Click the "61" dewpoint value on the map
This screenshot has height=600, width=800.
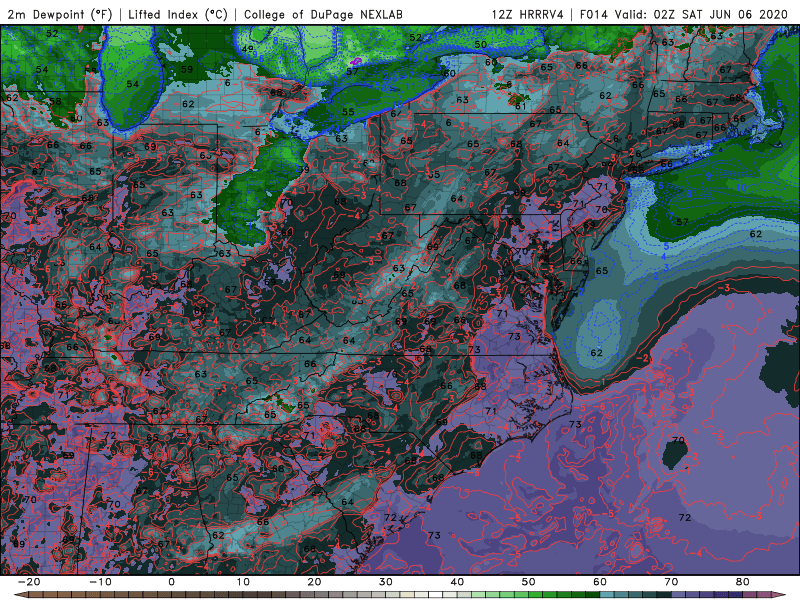520,106
